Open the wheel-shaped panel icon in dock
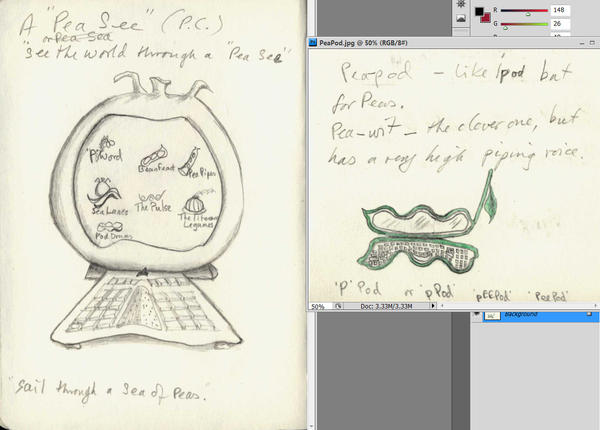 pos(461,4)
